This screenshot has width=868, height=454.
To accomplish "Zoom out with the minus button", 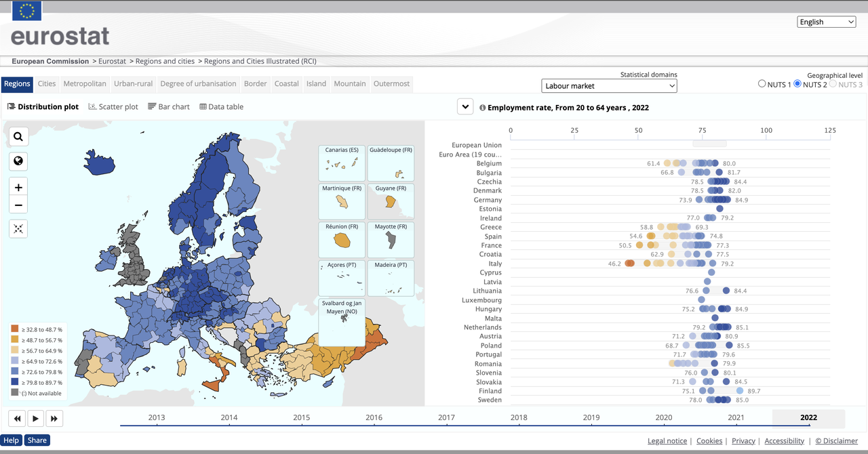I will pyautogui.click(x=18, y=205).
